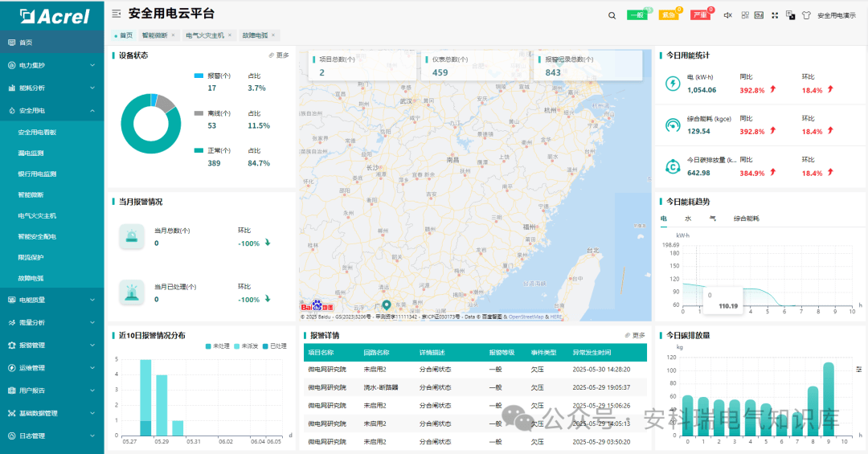Open language translation icon
Image resolution: width=868 pixels, height=454 pixels.
(791, 15)
